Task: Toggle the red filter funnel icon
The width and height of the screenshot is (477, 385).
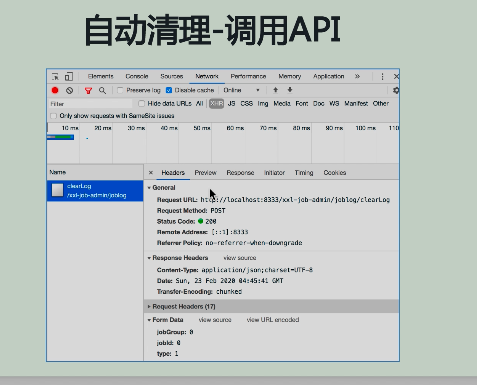Action: click(x=88, y=90)
